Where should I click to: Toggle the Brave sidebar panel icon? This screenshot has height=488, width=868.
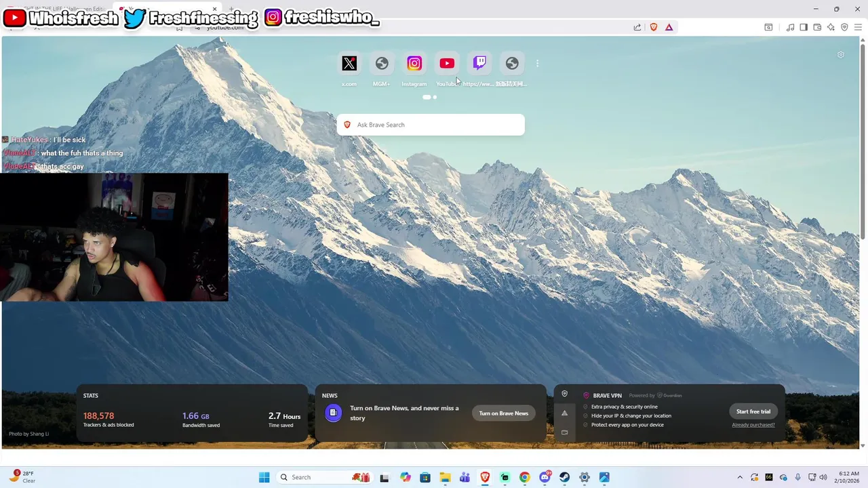coord(804,27)
